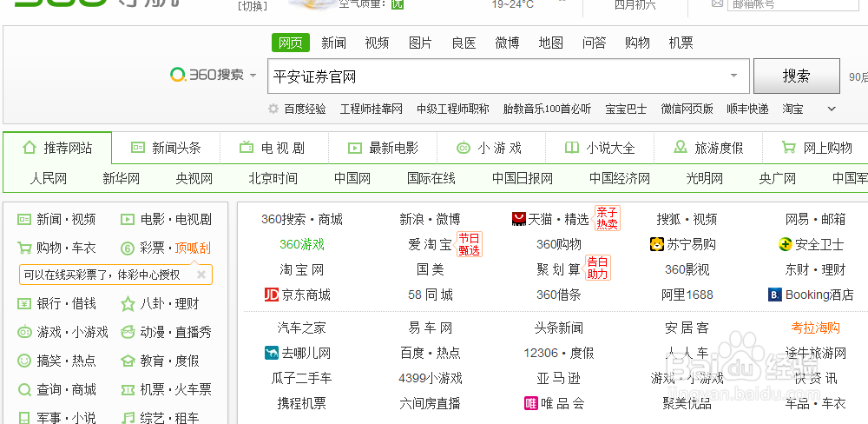Click the search box containing 平安证券官网
Viewport: 868px width, 424px height.
[x=508, y=76]
